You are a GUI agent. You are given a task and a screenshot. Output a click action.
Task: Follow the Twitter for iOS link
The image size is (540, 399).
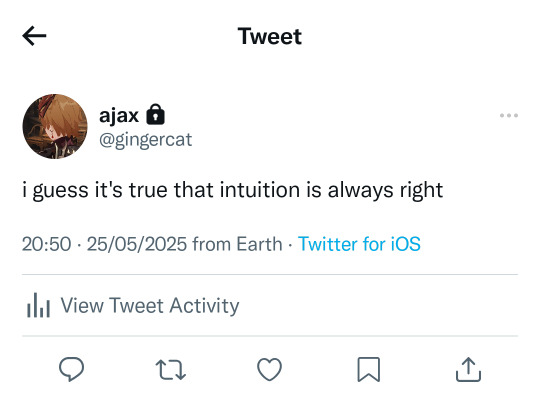pyautogui.click(x=359, y=244)
